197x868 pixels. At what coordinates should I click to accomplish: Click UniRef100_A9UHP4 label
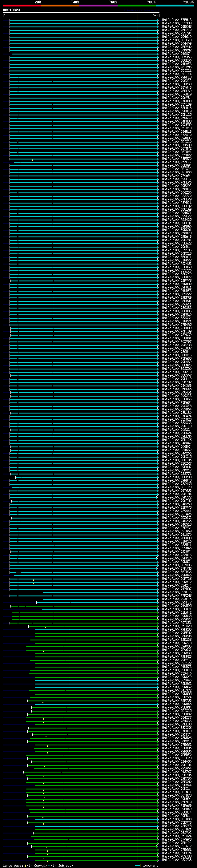(x=177, y=799)
